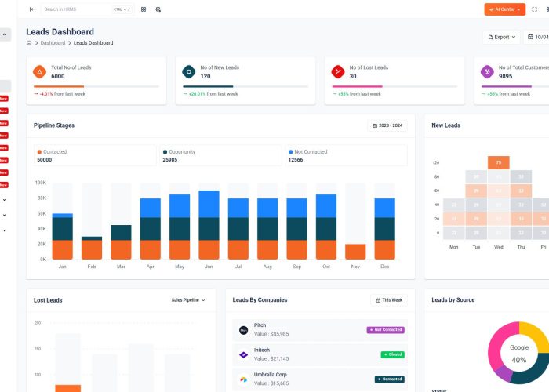Viewport: 549px width, 392px height.
Task: Click the yellow segment of Leads by Source donut
Action: 534,336
